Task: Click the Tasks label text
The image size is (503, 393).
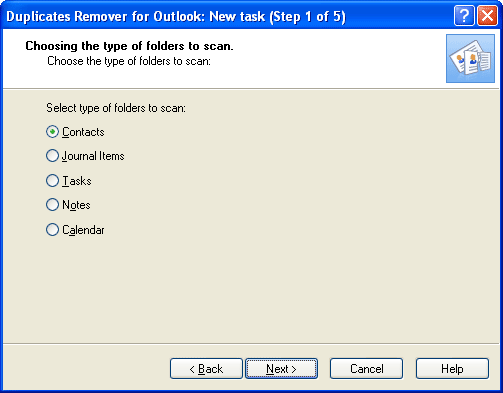Action: tap(77, 181)
